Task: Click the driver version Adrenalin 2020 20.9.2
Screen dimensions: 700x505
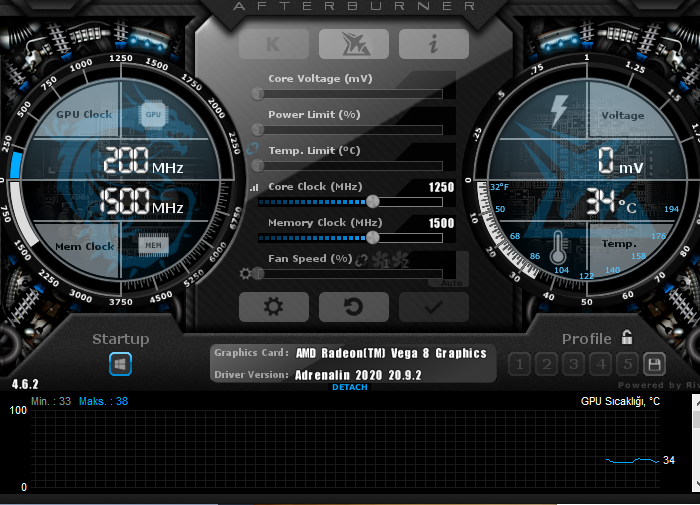Action: tap(358, 375)
